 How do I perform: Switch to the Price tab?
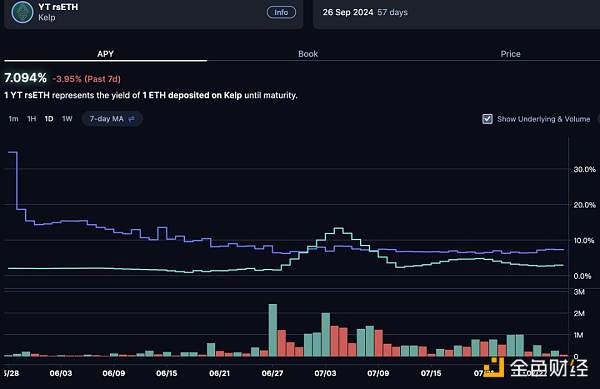(510, 54)
